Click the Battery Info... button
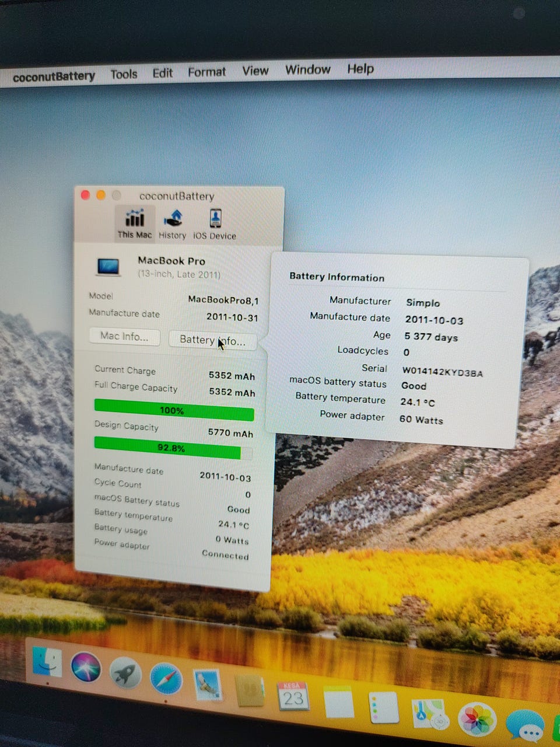This screenshot has height=747, width=560. pyautogui.click(x=212, y=340)
